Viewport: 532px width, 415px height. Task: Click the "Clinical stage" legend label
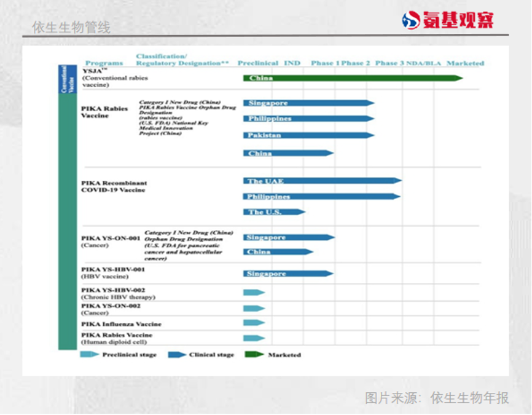click(211, 355)
